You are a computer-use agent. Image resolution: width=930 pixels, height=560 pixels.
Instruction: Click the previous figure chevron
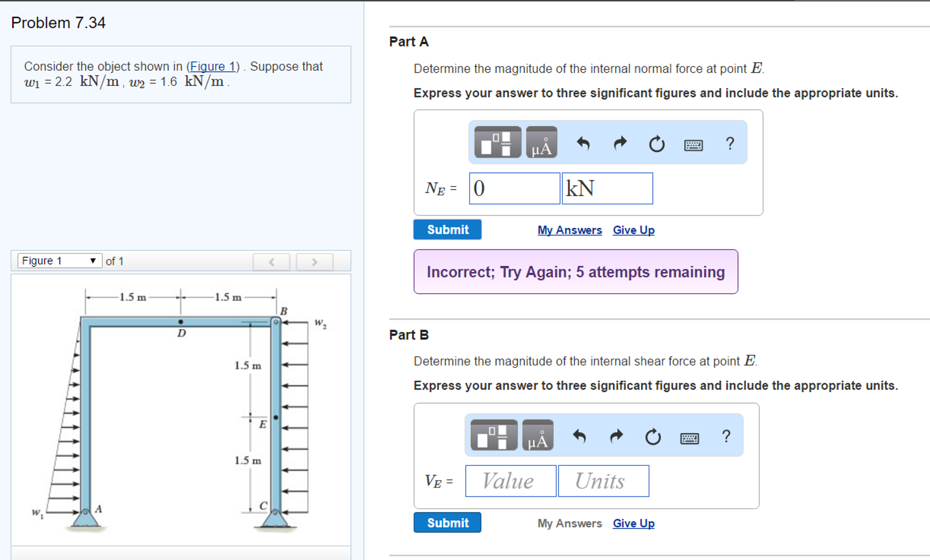pos(271,262)
